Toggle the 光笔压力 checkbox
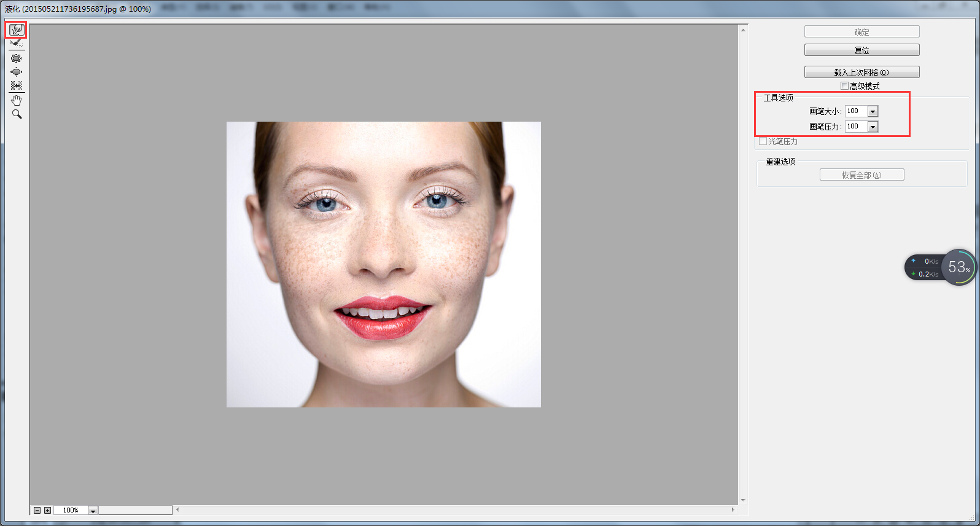 pyautogui.click(x=763, y=141)
